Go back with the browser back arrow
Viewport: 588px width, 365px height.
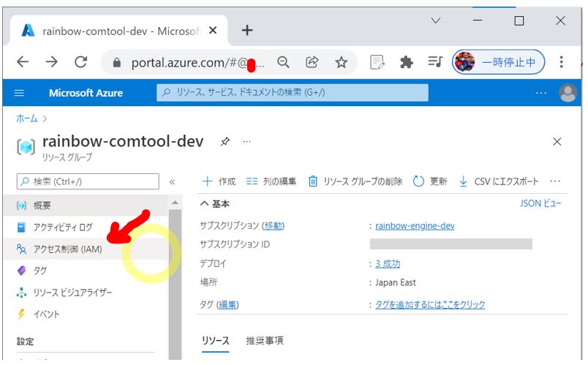point(23,62)
